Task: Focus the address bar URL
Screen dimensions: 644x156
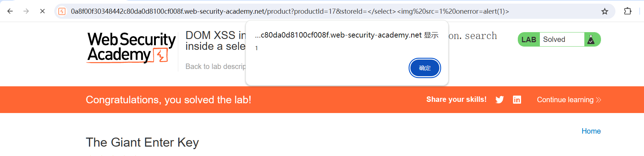Action: click(x=289, y=11)
